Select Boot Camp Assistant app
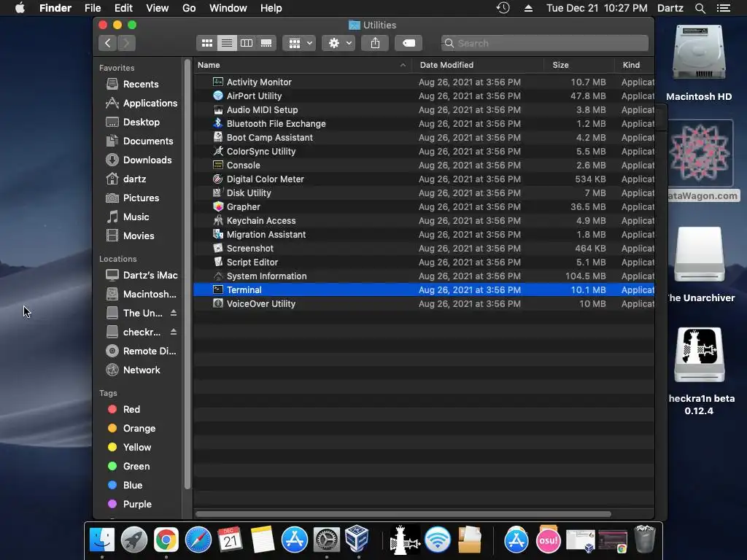The width and height of the screenshot is (747, 560). (x=424, y=137)
